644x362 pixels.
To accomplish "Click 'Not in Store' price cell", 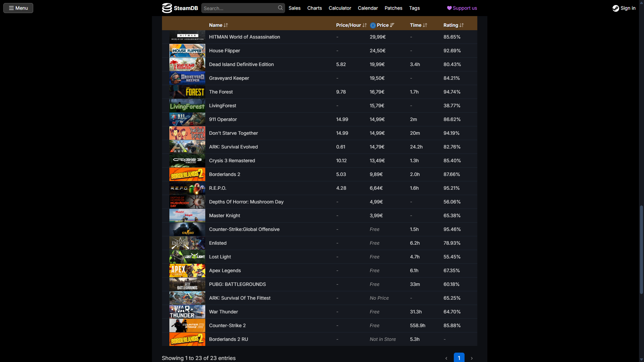I will pyautogui.click(x=383, y=339).
